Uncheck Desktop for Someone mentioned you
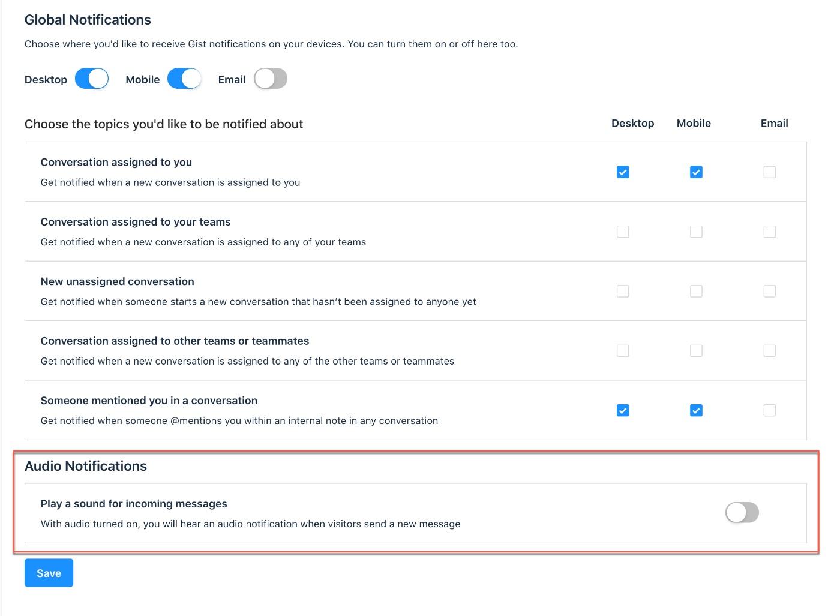The height and width of the screenshot is (616, 840). point(623,411)
